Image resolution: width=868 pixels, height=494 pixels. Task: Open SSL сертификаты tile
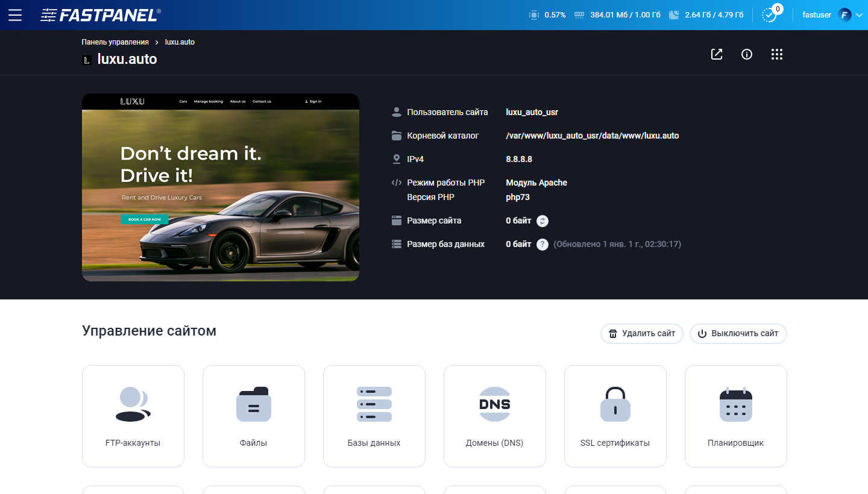[615, 416]
